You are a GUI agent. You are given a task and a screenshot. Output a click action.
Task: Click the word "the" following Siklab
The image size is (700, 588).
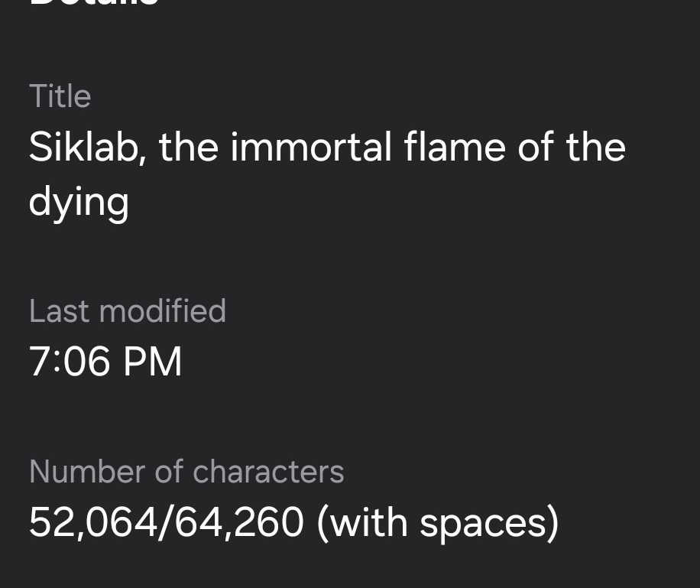point(188,147)
